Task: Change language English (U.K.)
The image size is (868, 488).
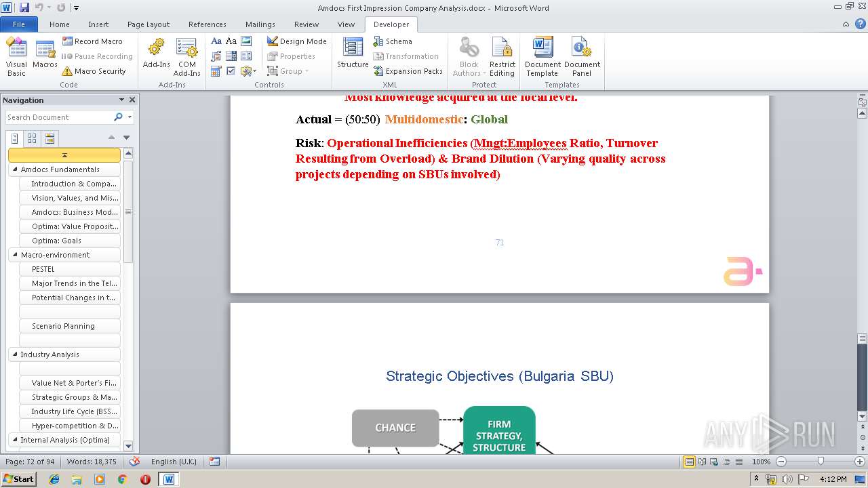Action: [174, 462]
